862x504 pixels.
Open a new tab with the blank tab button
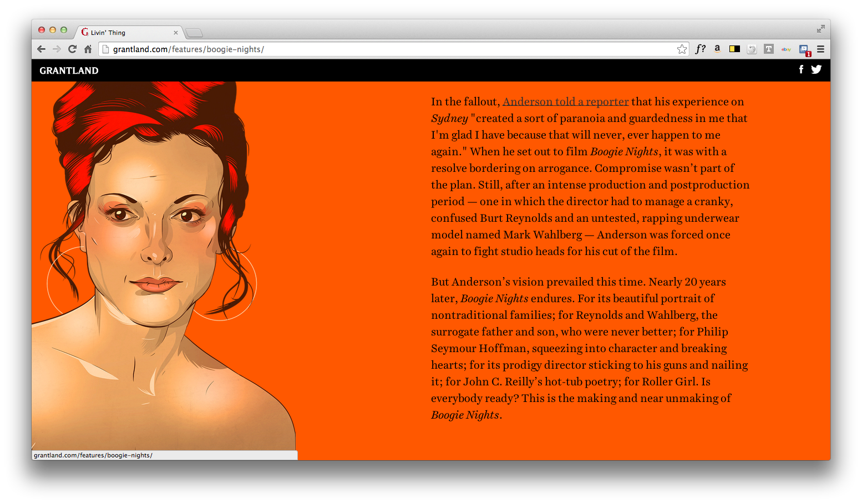click(194, 33)
